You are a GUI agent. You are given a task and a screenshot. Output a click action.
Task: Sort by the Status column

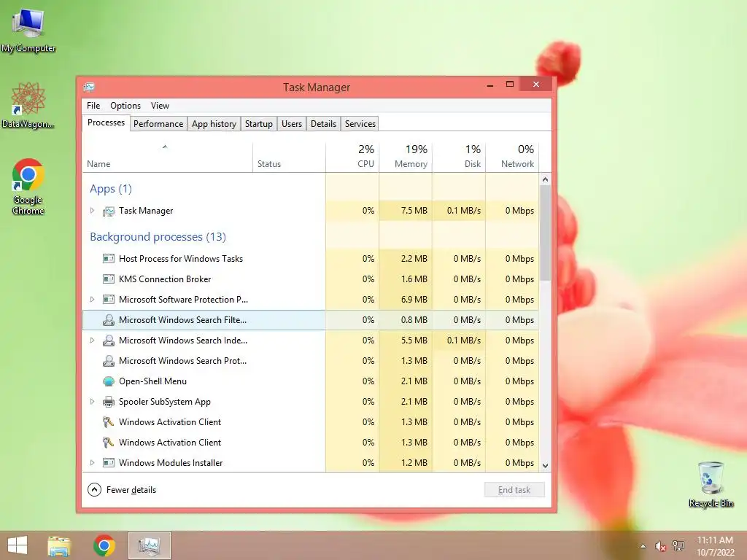[289, 157]
